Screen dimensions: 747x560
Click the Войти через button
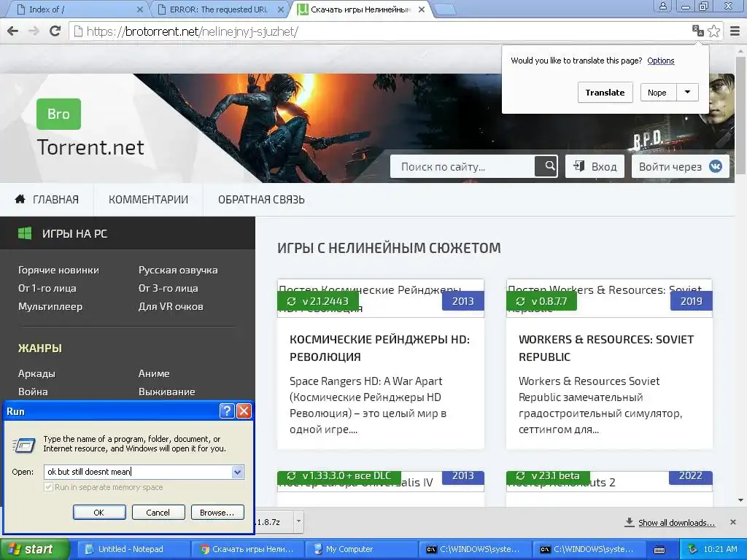(x=681, y=166)
